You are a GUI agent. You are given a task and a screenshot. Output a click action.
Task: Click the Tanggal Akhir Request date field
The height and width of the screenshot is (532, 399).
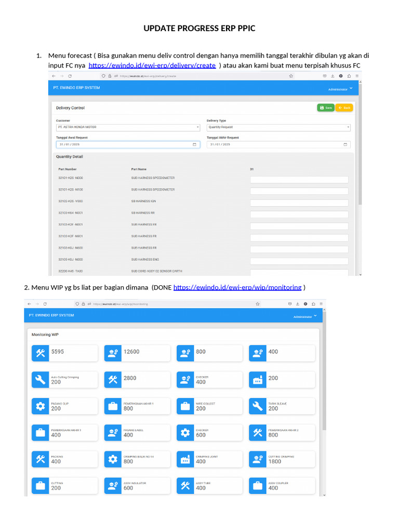point(278,144)
